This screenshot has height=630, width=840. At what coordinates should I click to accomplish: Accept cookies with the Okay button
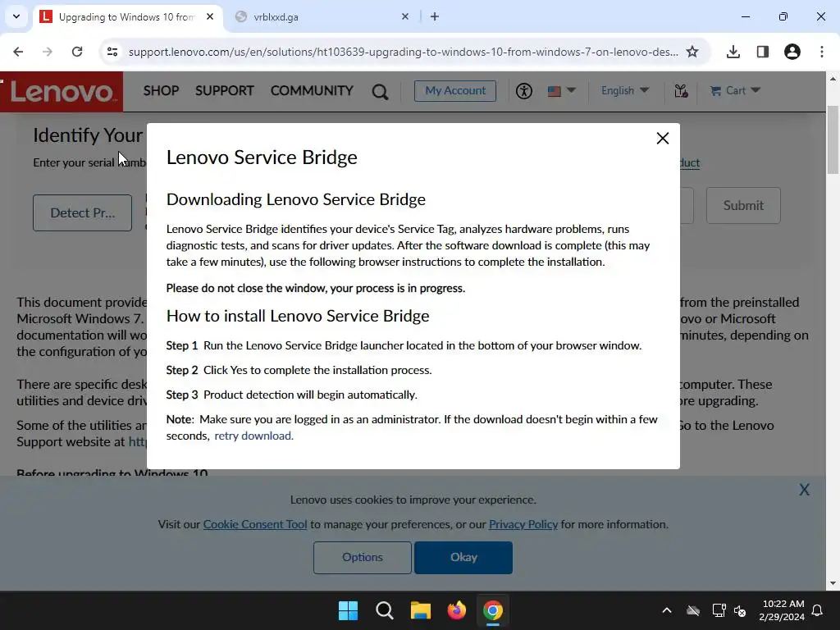coord(463,557)
